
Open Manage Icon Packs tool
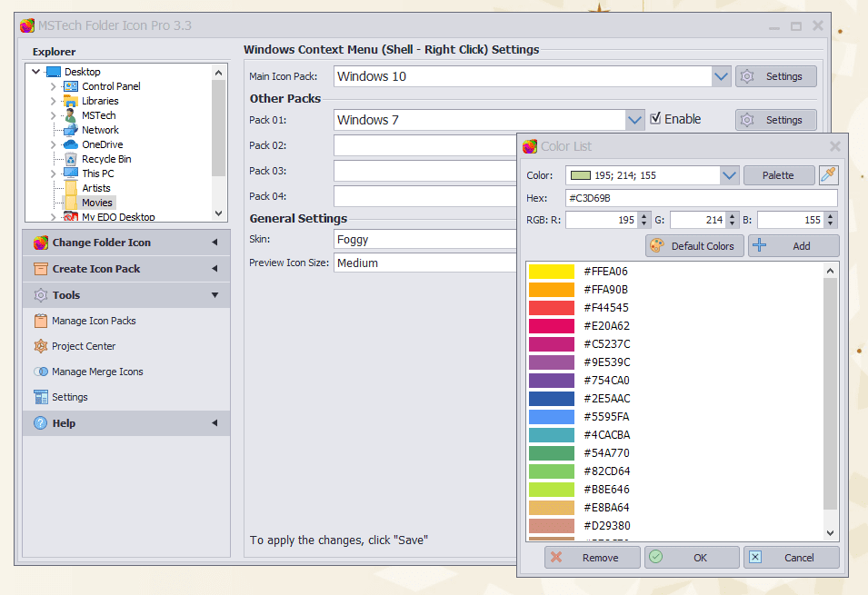pos(94,321)
